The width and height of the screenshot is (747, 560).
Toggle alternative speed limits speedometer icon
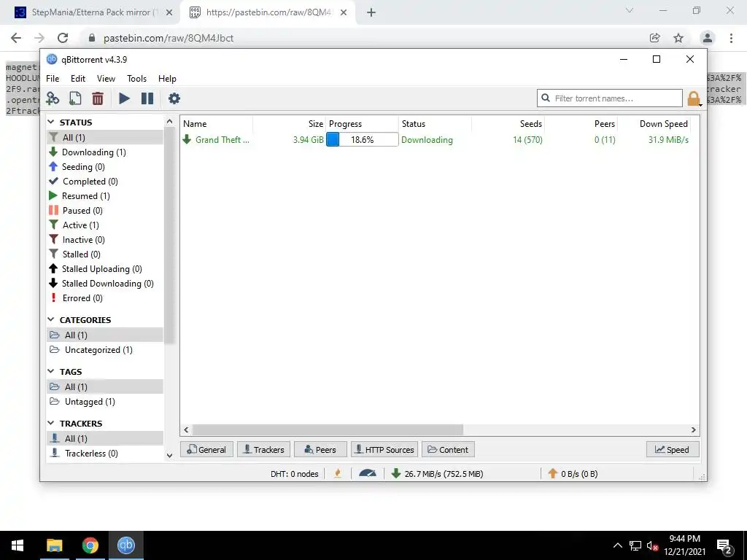point(368,473)
